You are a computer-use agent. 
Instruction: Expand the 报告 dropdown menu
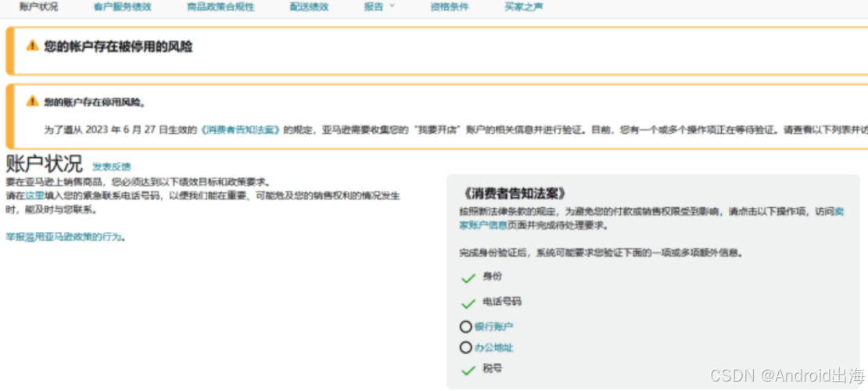379,7
